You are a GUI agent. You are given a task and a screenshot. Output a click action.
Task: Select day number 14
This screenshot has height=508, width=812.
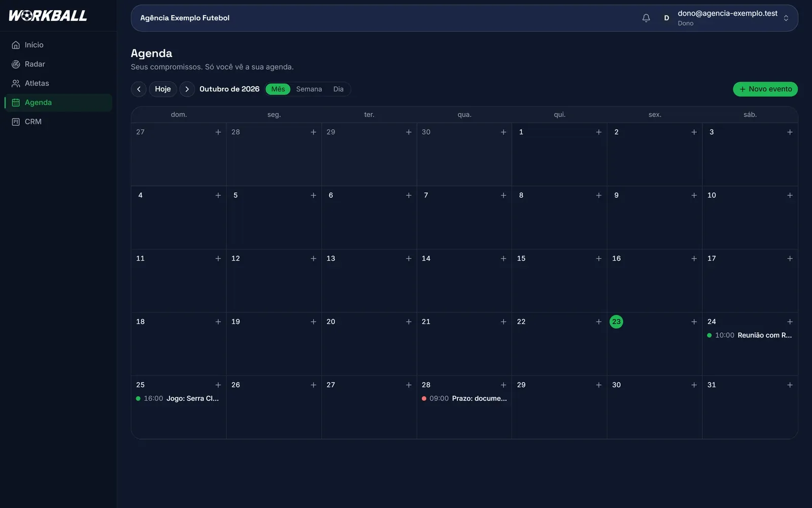(x=426, y=259)
